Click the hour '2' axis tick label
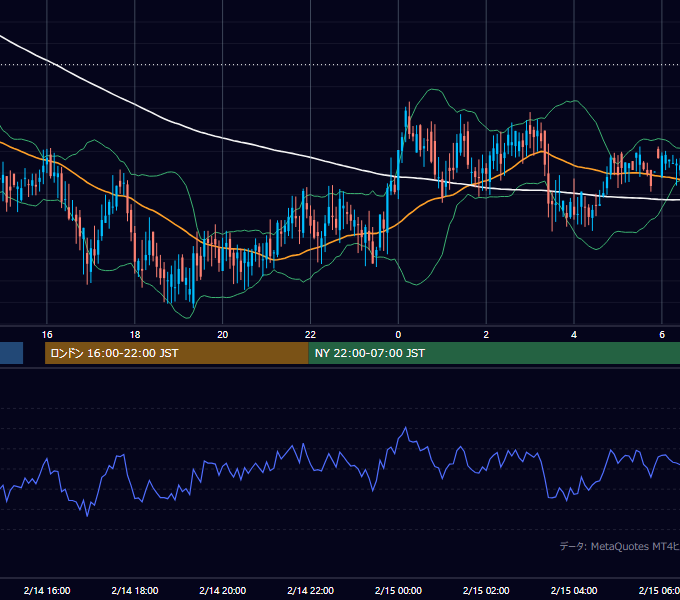 [x=486, y=334]
